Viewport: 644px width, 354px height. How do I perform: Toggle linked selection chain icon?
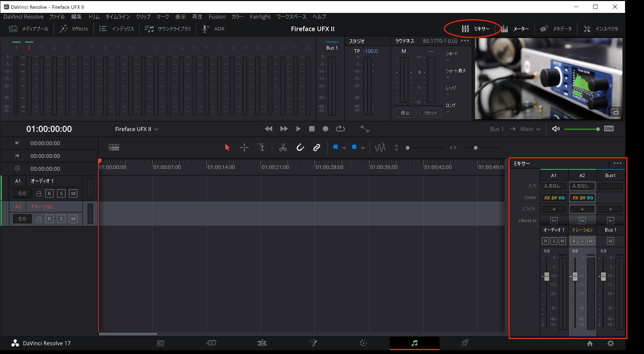click(x=317, y=148)
